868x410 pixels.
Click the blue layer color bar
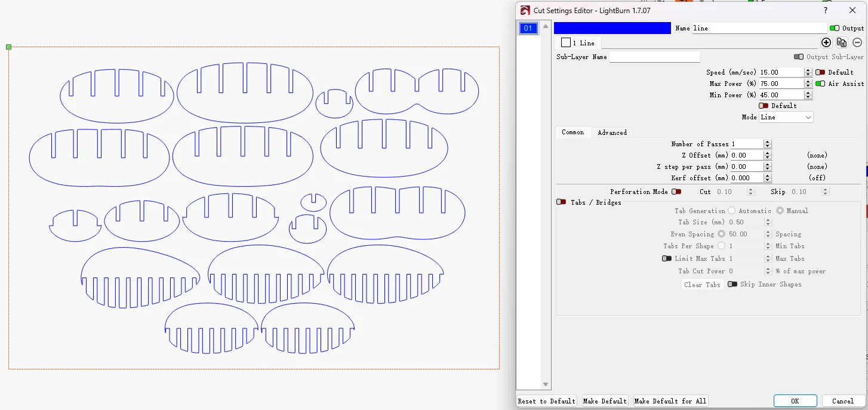tap(612, 28)
